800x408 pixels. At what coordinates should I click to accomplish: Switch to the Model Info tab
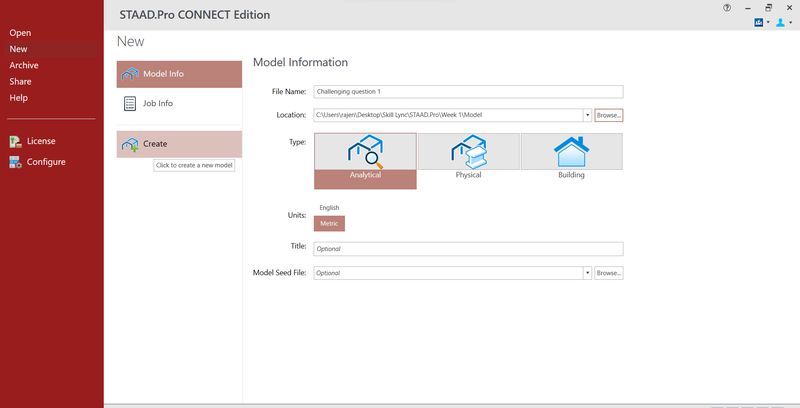(x=179, y=74)
